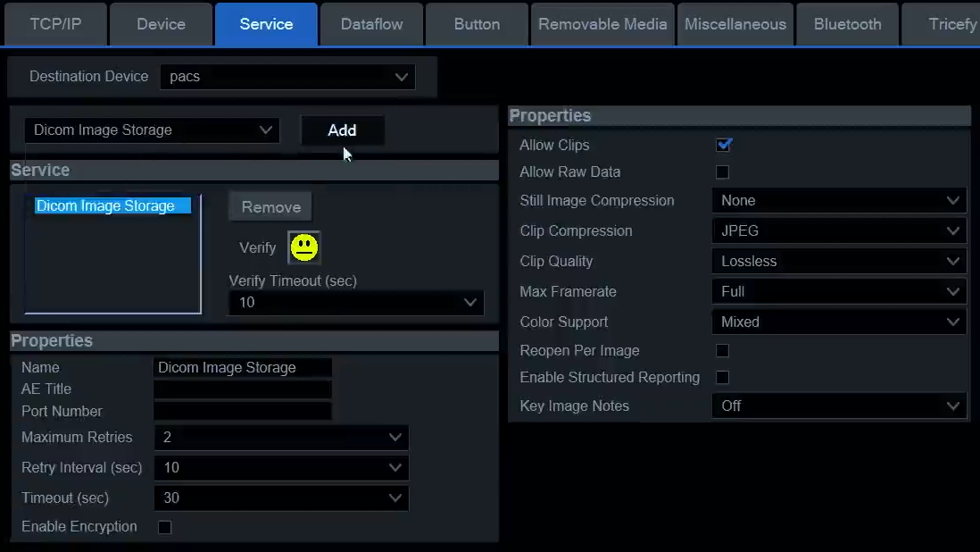Open the Dataflow tab
Viewport: 980px width, 552px height.
click(x=371, y=24)
